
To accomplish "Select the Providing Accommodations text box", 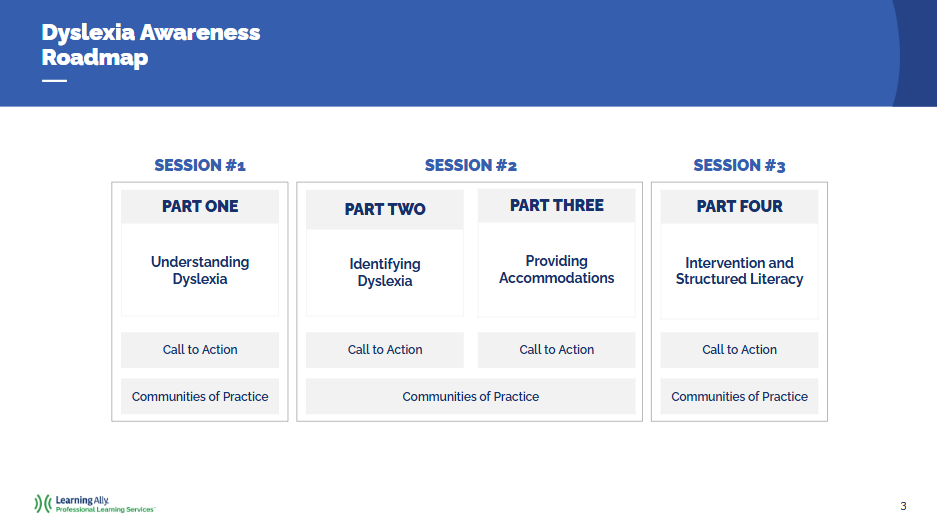I will (x=556, y=270).
